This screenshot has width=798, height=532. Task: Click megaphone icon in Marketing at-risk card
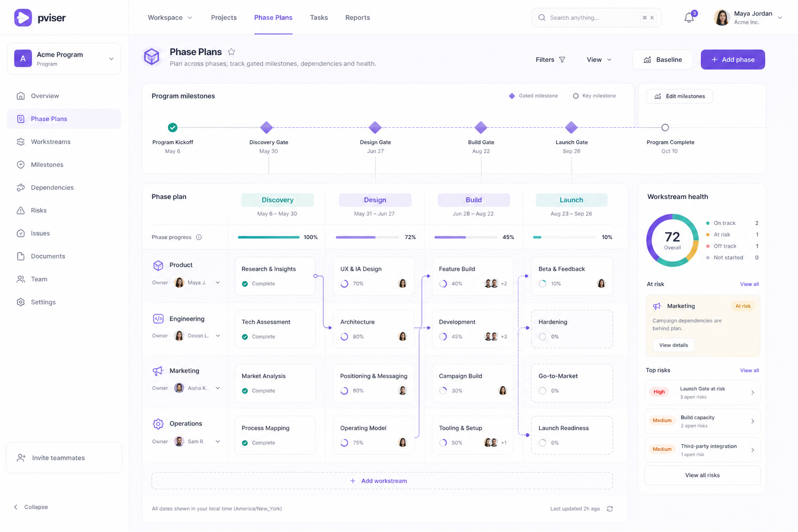pos(657,307)
